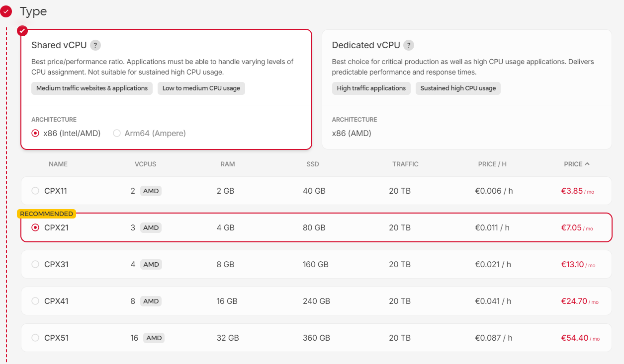Click the RECOMMENDED badge on CPX21

click(46, 214)
